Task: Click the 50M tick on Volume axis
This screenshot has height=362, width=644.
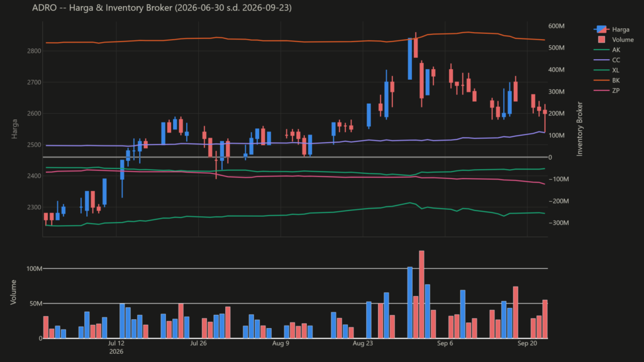Action: 36,304
